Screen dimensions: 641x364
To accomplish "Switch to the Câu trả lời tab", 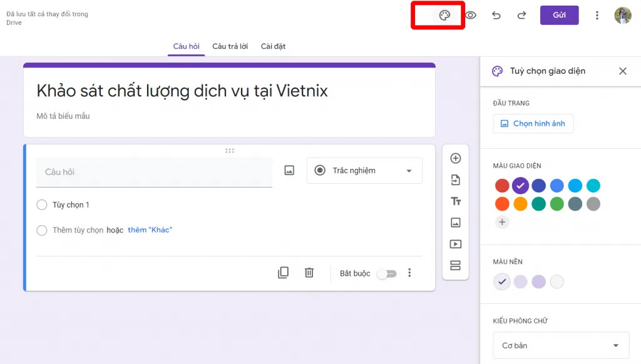I will point(229,46).
